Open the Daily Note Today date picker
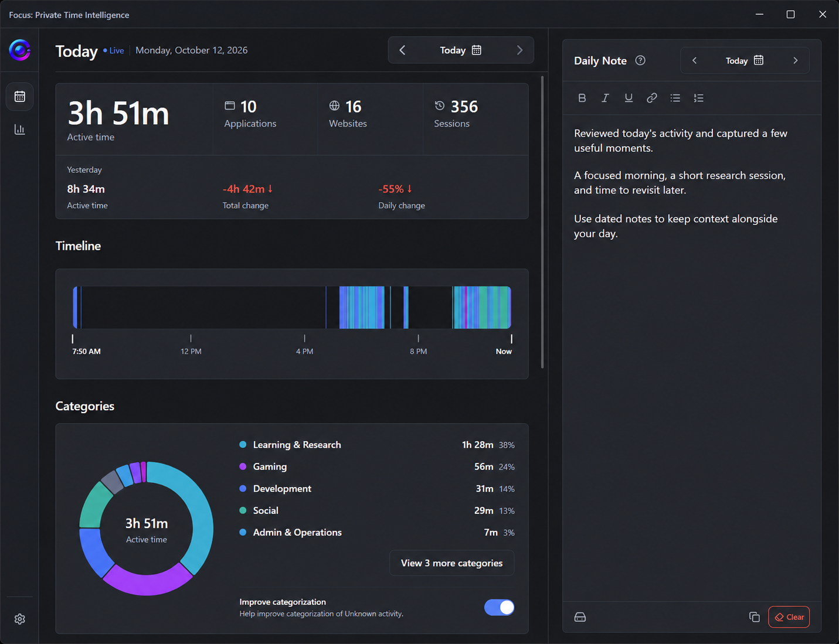This screenshot has width=839, height=644. click(745, 60)
